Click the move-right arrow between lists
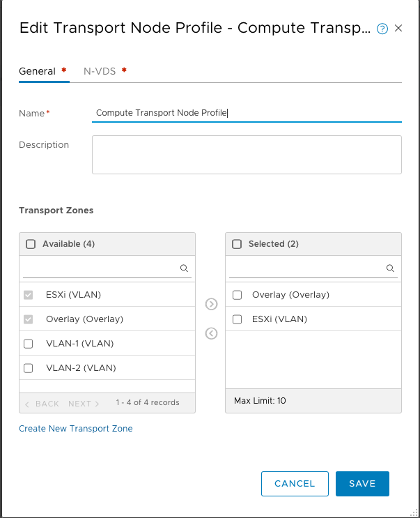The image size is (420, 518). click(212, 304)
